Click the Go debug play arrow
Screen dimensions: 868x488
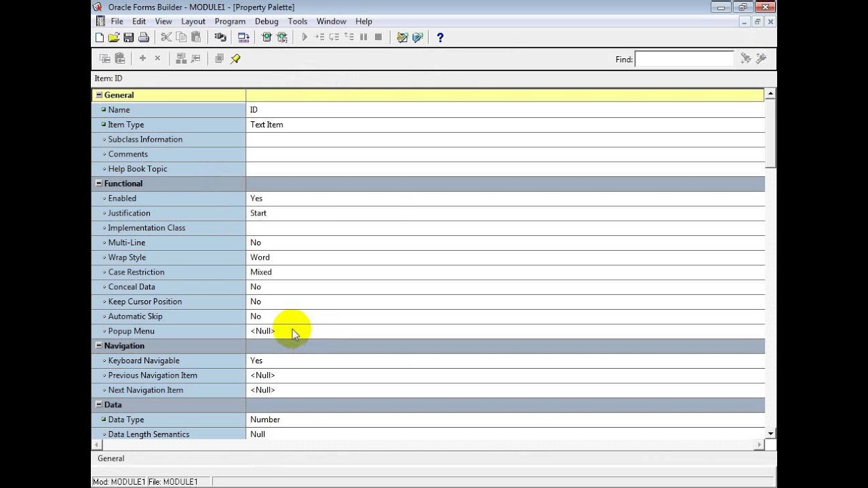click(304, 37)
